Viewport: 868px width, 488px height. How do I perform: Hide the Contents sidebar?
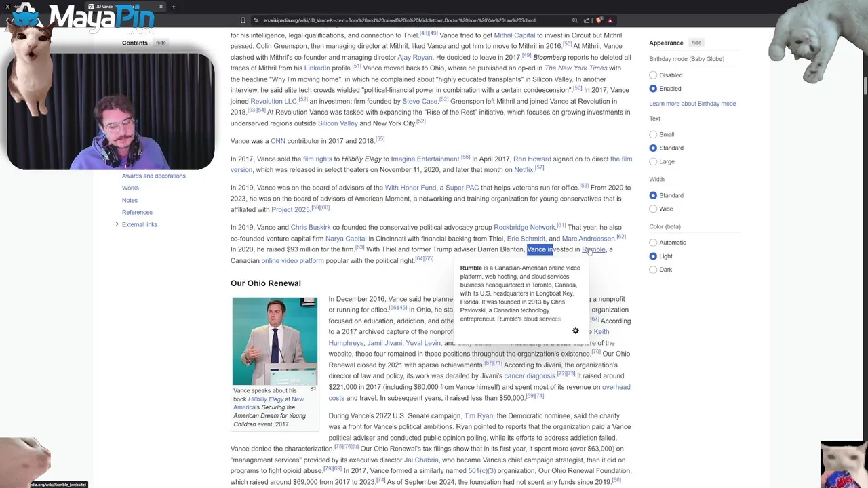pyautogui.click(x=161, y=43)
